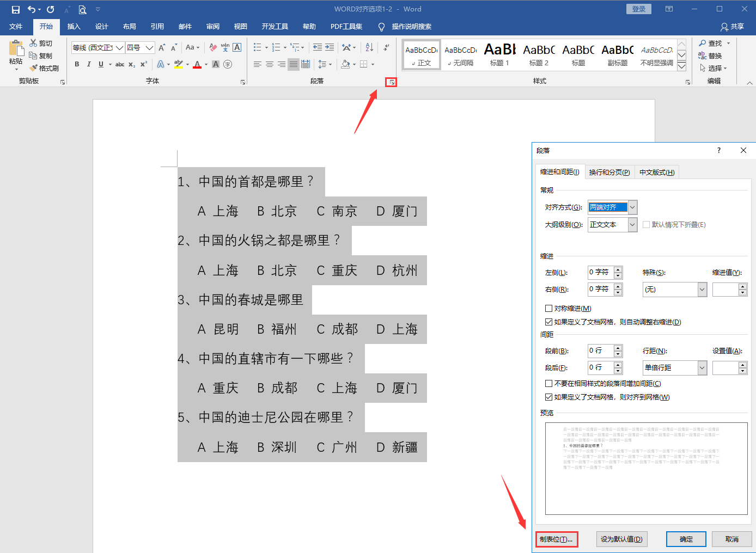Select the Format Painter (格式刷)
Screen dimensions: 756x553
[x=44, y=68]
